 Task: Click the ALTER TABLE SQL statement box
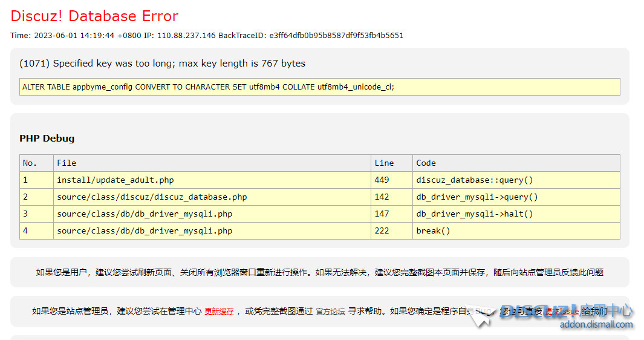pyautogui.click(x=319, y=87)
